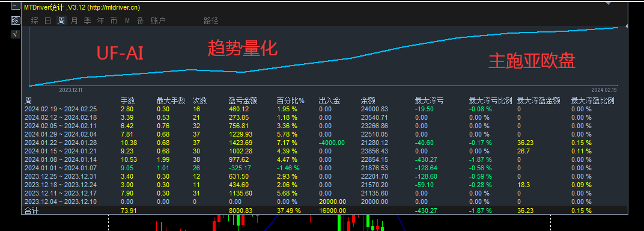Click the 最大浮亏 column header

pos(429,100)
